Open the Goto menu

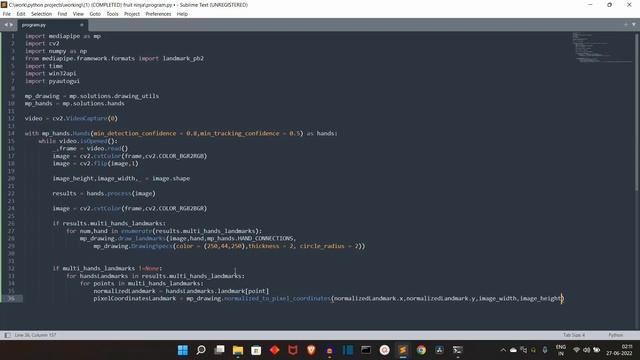pos(95,14)
